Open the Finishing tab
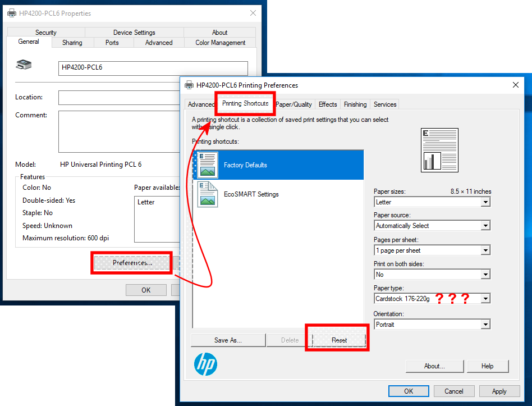532x406 pixels. (x=355, y=104)
